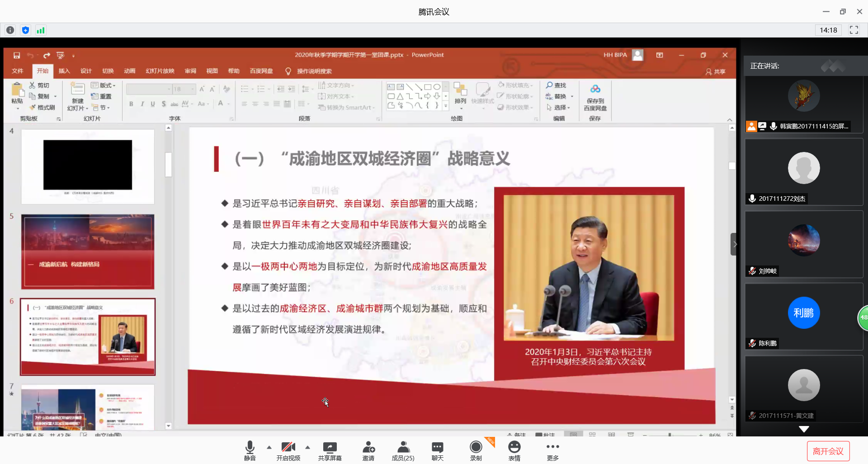Collapse the participant video side panel
This screenshot has width=868, height=464.
pyautogui.click(x=734, y=244)
